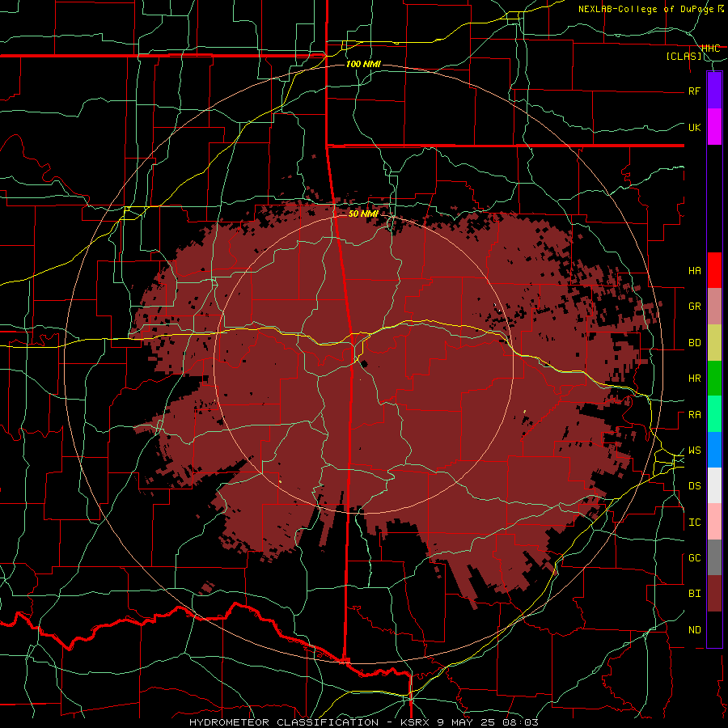This screenshot has height=728, width=728.
Task: Click the 100 NMI range ring label
Action: pyautogui.click(x=363, y=64)
